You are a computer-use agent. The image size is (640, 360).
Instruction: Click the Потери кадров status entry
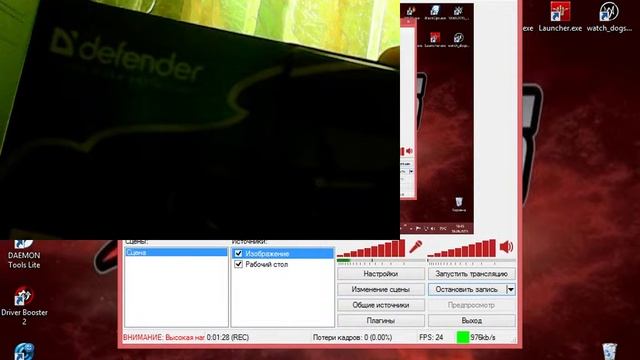tap(352, 338)
